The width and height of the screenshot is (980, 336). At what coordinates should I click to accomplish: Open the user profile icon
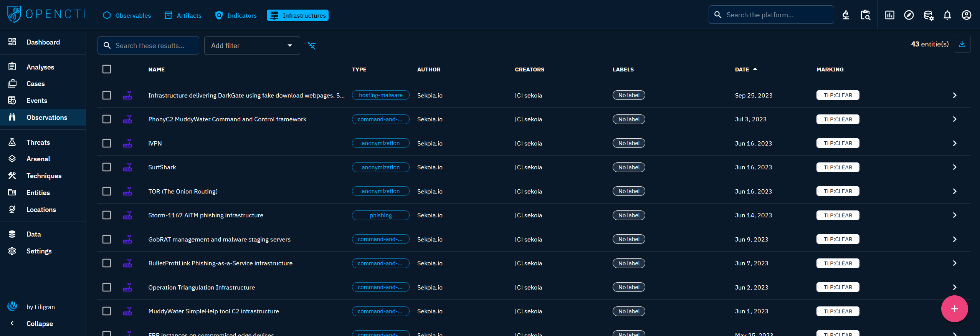966,15
